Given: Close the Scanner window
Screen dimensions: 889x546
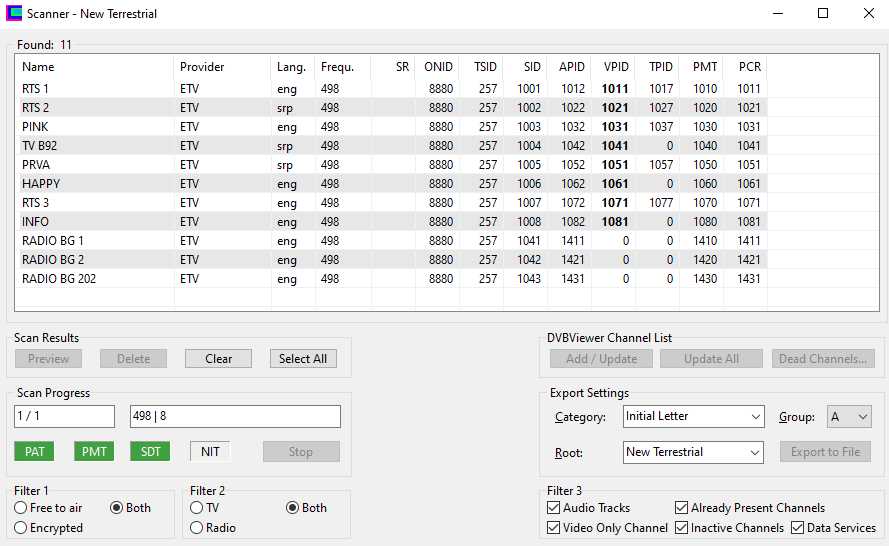Looking at the screenshot, I should pos(868,13).
